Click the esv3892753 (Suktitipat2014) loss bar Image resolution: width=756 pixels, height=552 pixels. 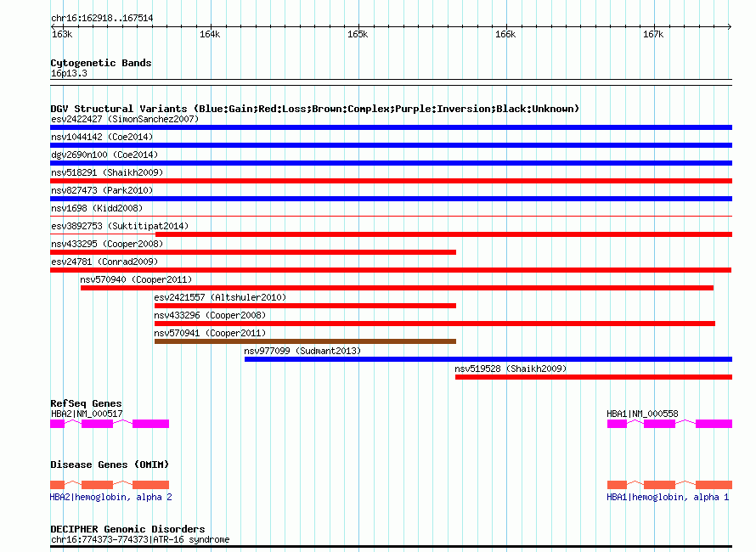point(391,234)
